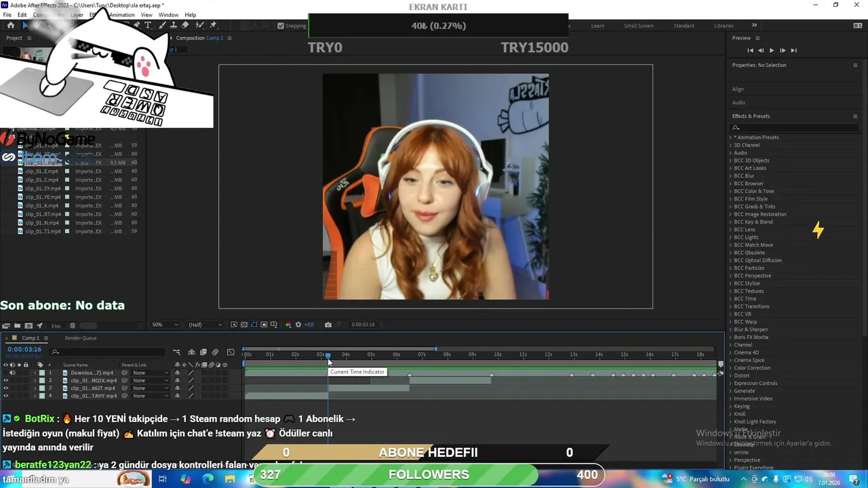This screenshot has height=488, width=868.
Task: Expand layer 3 clip_01...662T.mp4 properties
Action: [35, 388]
